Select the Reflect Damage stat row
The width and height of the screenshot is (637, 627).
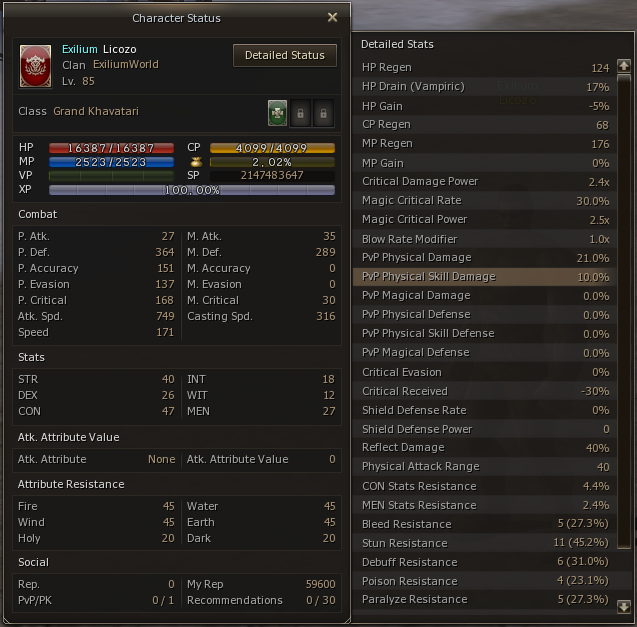coord(485,448)
